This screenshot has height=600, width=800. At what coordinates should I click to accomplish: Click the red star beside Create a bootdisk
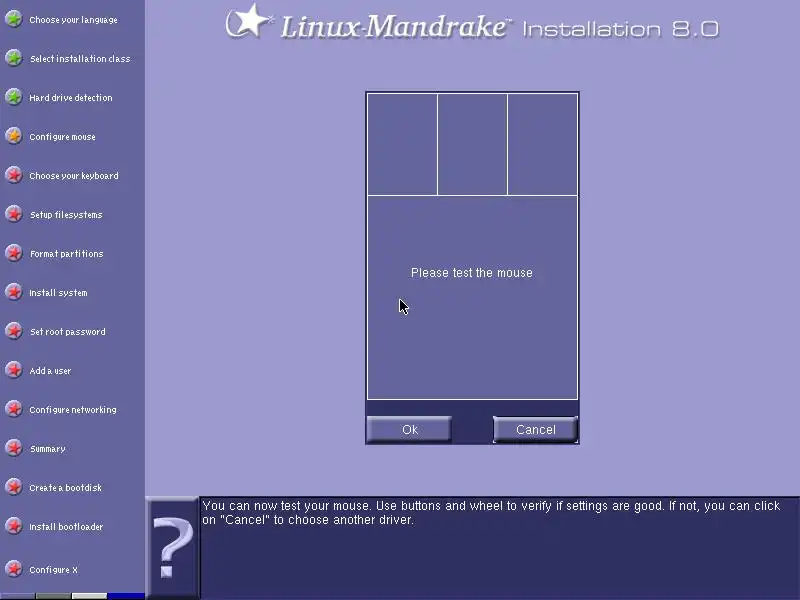(14, 487)
